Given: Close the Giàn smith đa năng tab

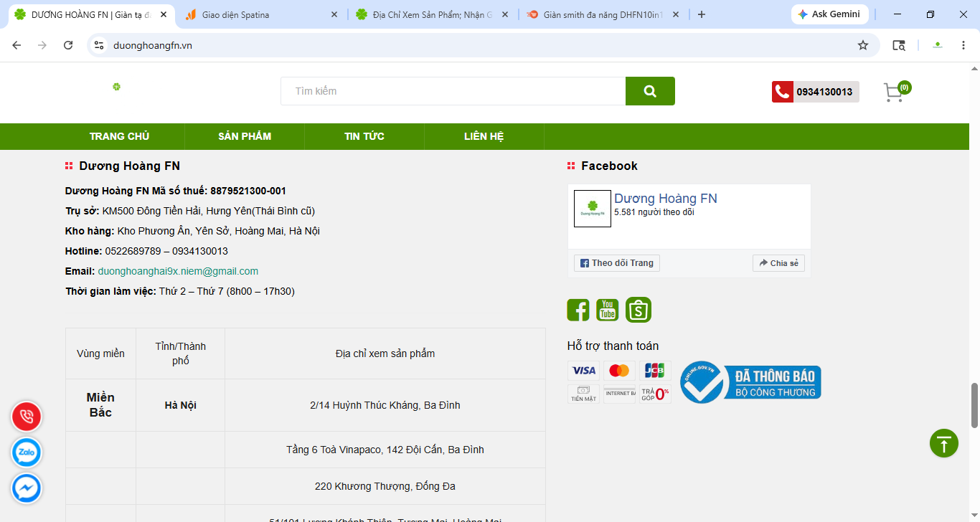Looking at the screenshot, I should click(676, 14).
